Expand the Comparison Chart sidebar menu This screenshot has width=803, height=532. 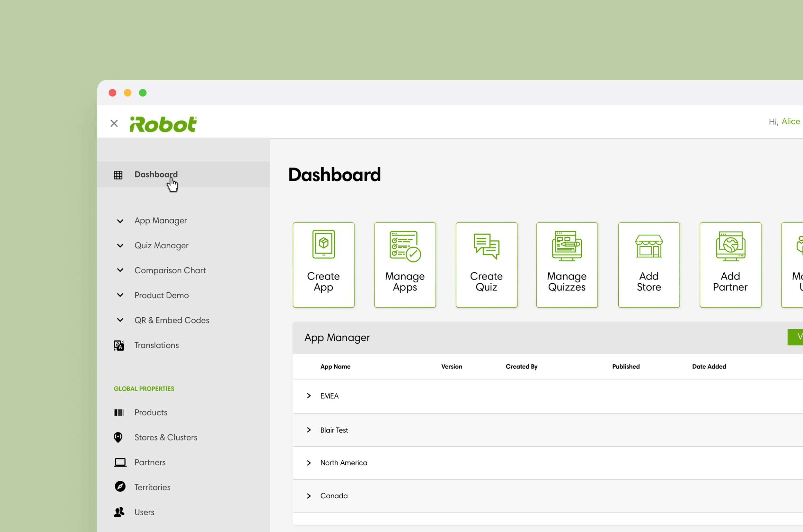(120, 270)
